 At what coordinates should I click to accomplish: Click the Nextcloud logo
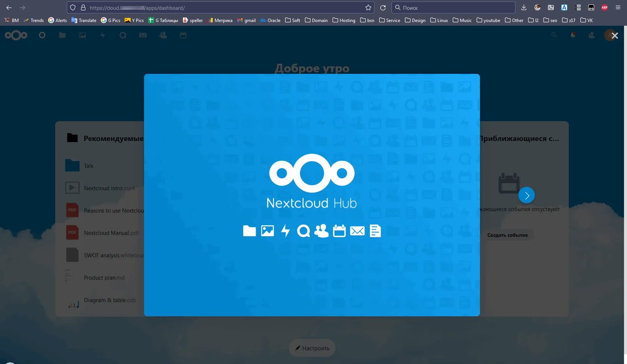(x=16, y=35)
